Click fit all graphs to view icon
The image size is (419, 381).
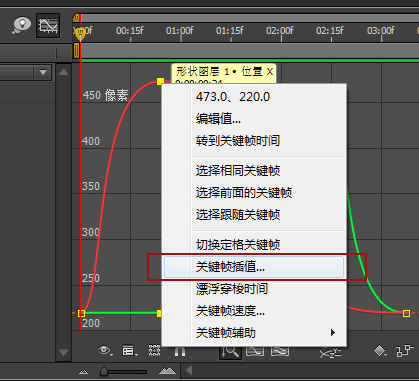tap(280, 351)
